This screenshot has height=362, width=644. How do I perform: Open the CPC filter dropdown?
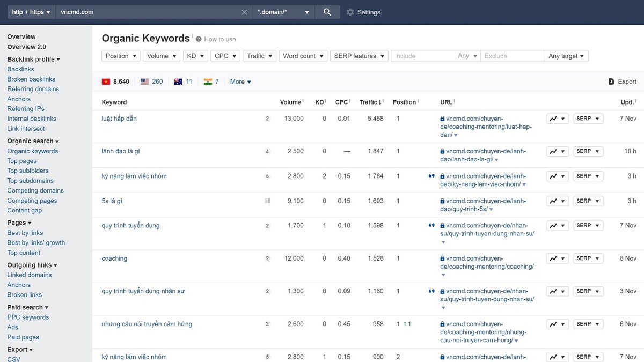226,56
